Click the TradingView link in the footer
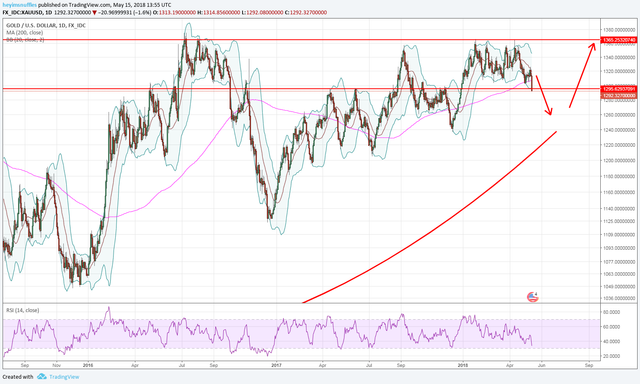Viewport: 640px width, 384px height. 64,377
